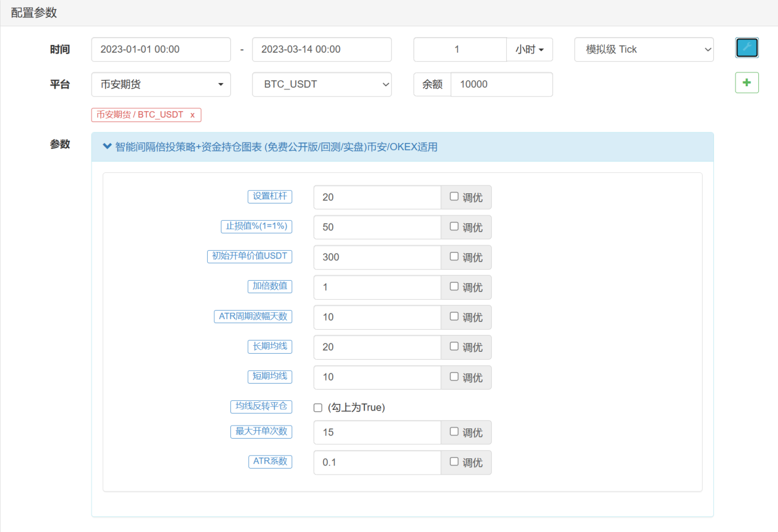Click the 设置杠杆 value field showing 20

pos(378,197)
